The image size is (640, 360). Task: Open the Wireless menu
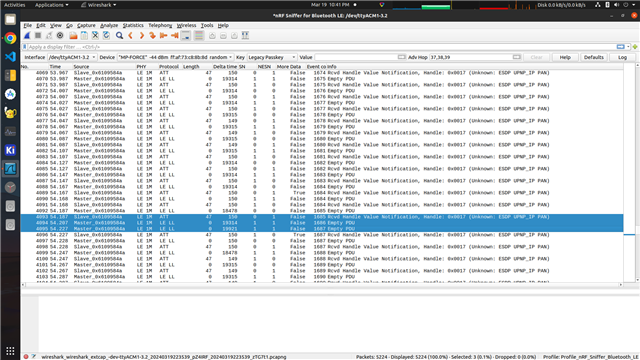pos(186,25)
